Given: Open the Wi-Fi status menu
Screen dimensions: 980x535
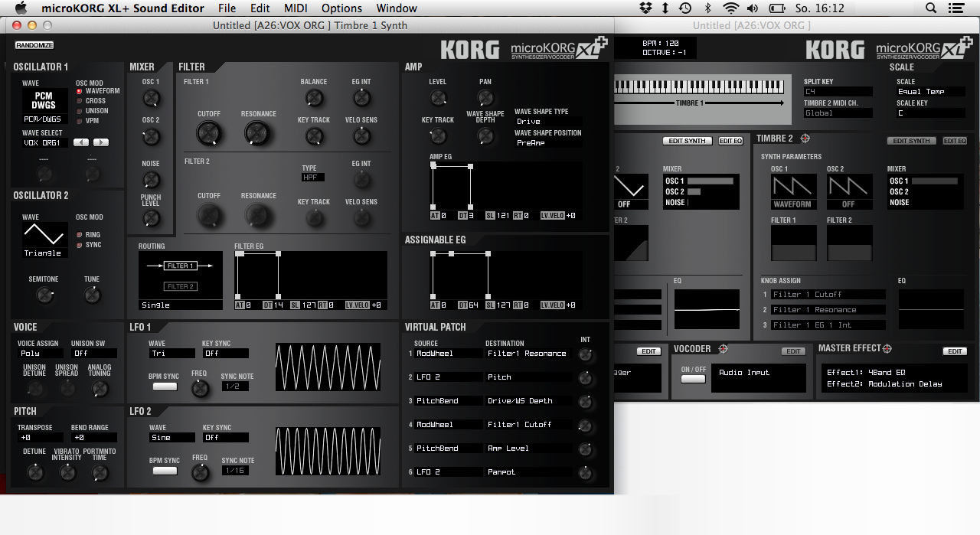Looking at the screenshot, I should tap(730, 8).
